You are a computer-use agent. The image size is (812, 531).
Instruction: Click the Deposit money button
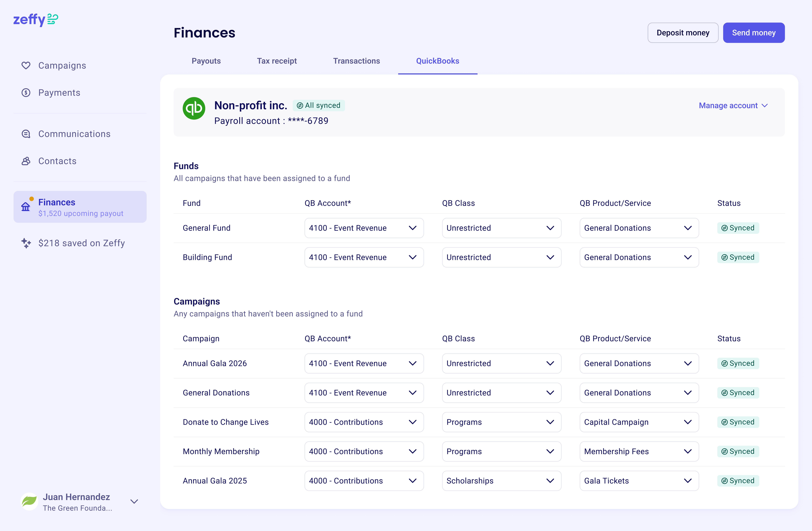pos(683,33)
